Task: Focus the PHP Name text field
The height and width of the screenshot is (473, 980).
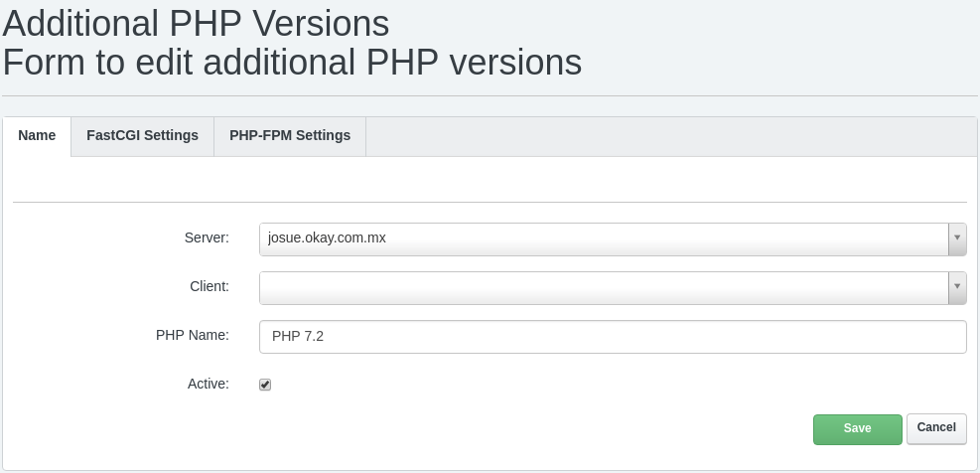Action: click(614, 337)
